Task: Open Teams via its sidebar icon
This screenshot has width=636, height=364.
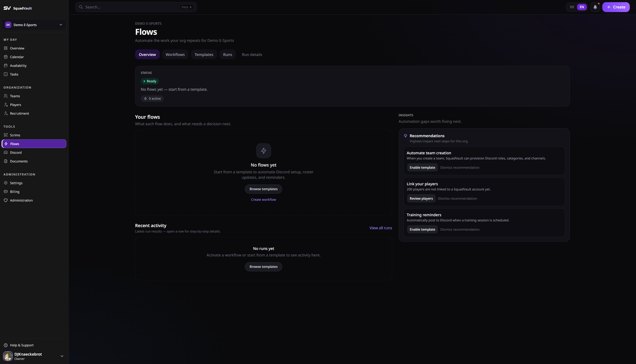Action: [x=6, y=96]
